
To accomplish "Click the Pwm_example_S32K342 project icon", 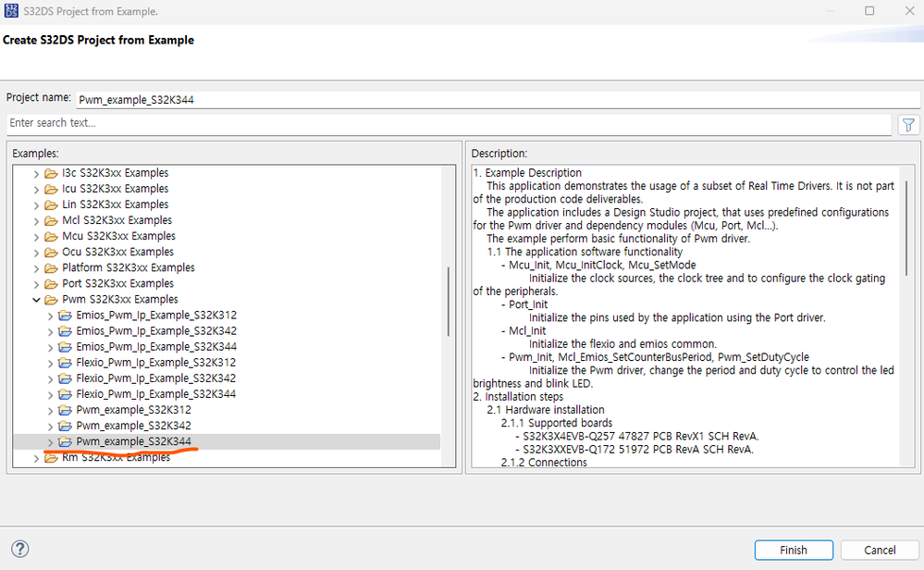I will pyautogui.click(x=66, y=427).
